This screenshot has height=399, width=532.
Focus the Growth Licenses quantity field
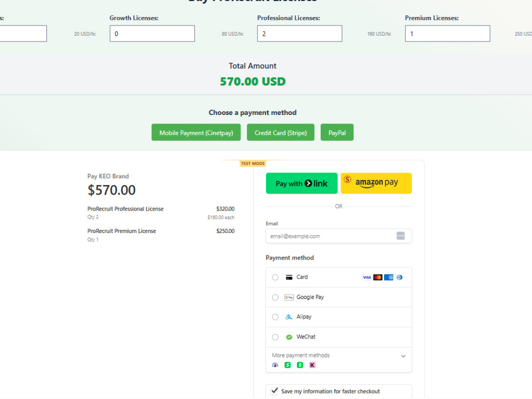coord(152,34)
